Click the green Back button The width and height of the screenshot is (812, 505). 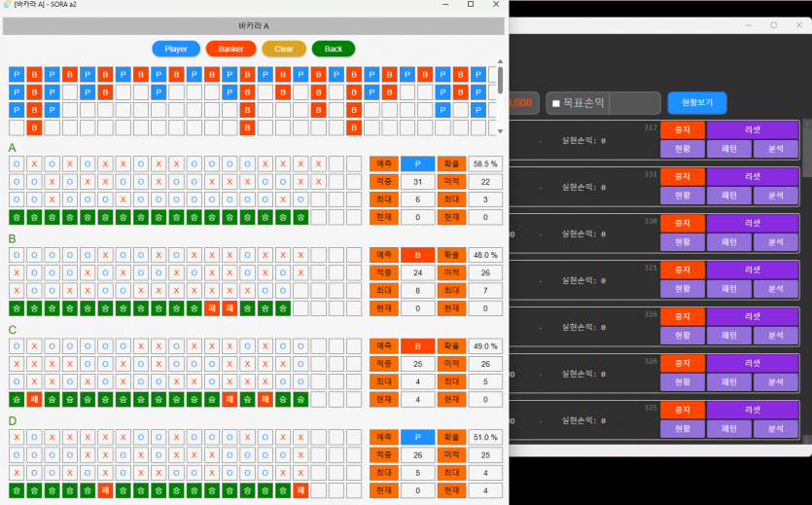[x=333, y=49]
